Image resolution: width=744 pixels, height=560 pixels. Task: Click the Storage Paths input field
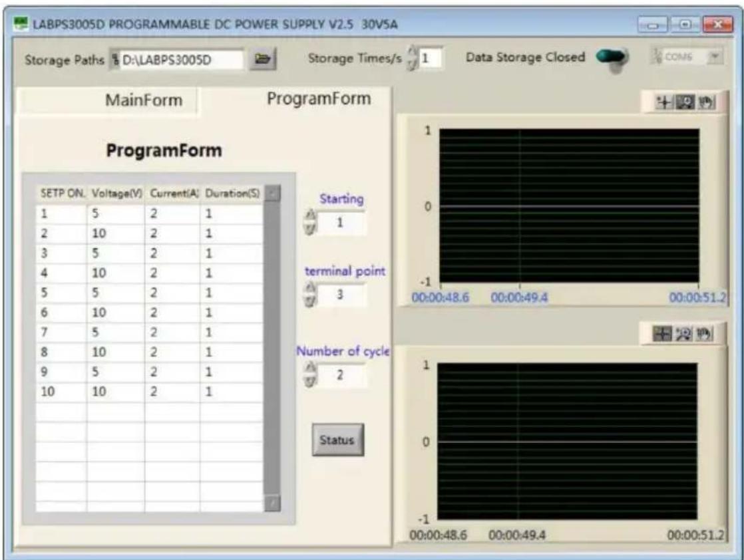click(182, 60)
